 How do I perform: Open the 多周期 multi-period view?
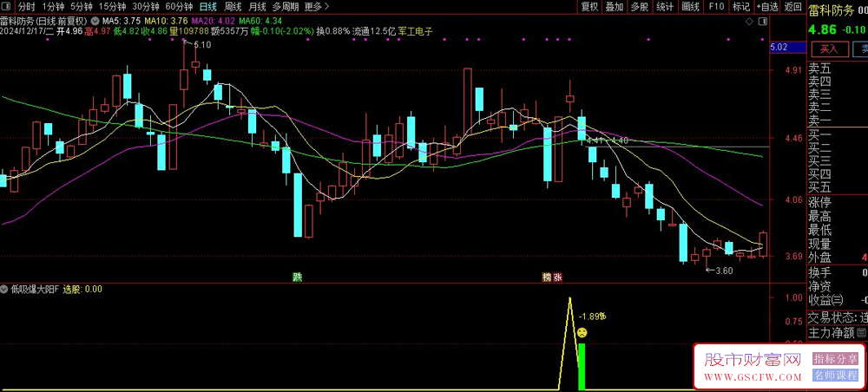[286, 6]
